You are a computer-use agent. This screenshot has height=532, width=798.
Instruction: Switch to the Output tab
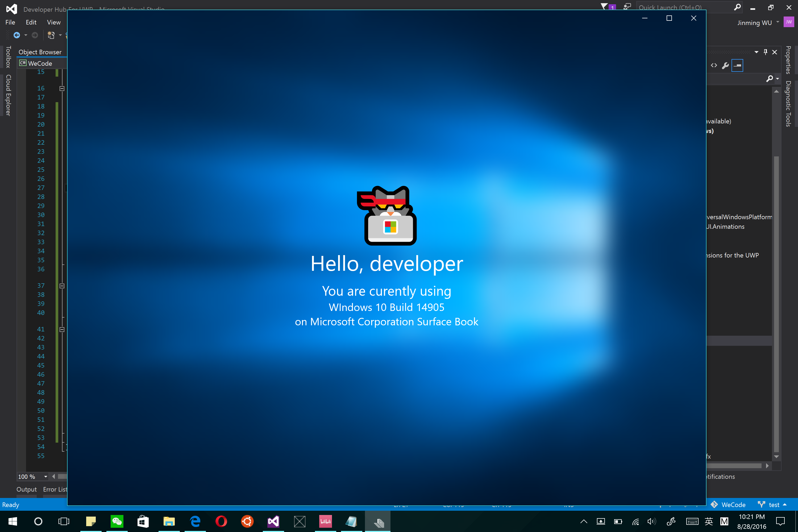(x=26, y=489)
